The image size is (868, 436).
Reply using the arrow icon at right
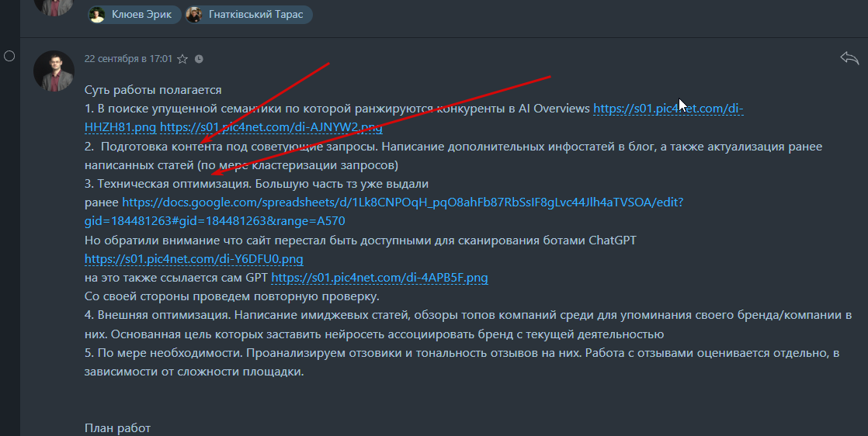[x=849, y=57]
